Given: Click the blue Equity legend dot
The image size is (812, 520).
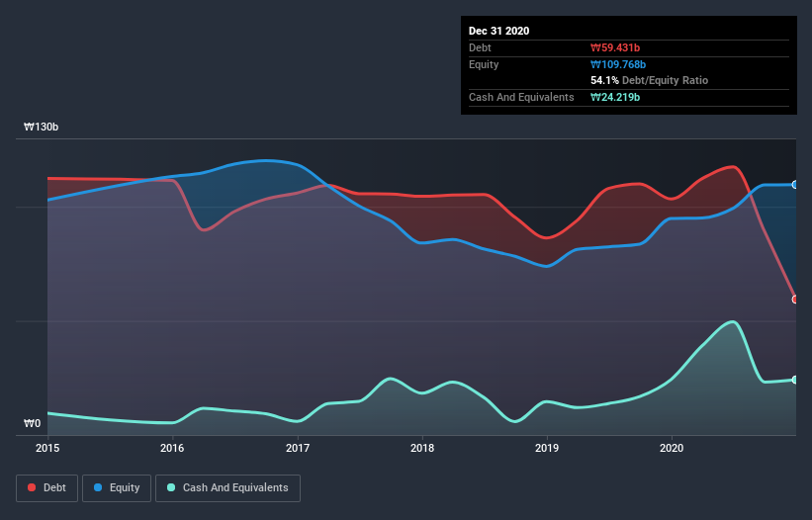Looking at the screenshot, I should pos(98,487).
